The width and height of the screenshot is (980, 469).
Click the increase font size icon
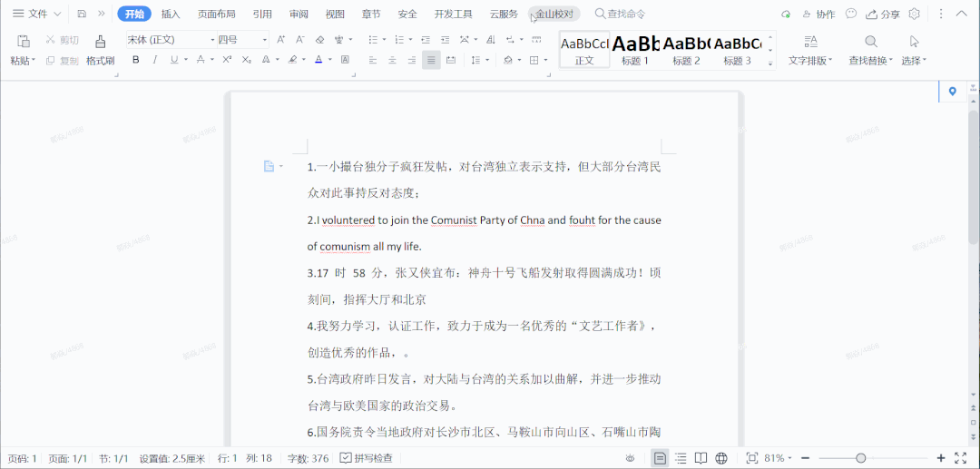[280, 40]
